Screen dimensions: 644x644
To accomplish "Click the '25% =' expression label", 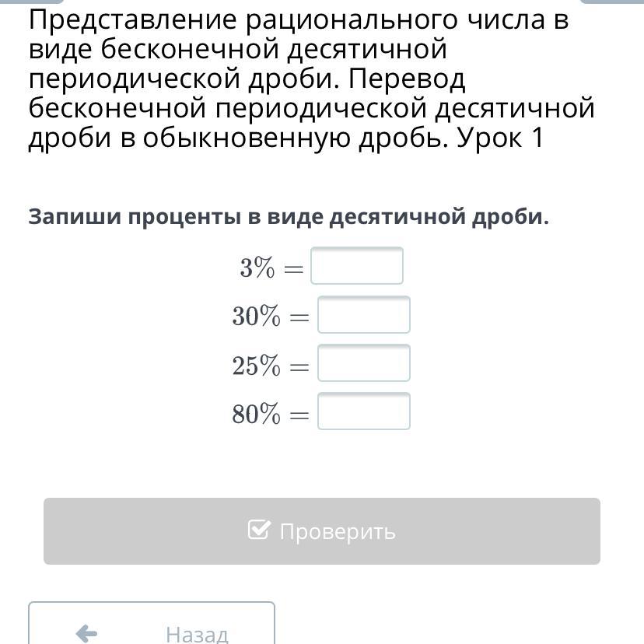I will click(x=271, y=365).
